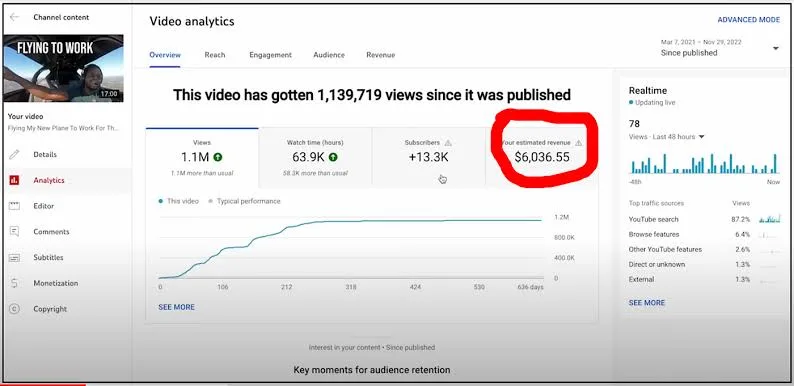Click the Comments speech-bubble icon
The height and width of the screenshot is (386, 794).
[x=14, y=231]
